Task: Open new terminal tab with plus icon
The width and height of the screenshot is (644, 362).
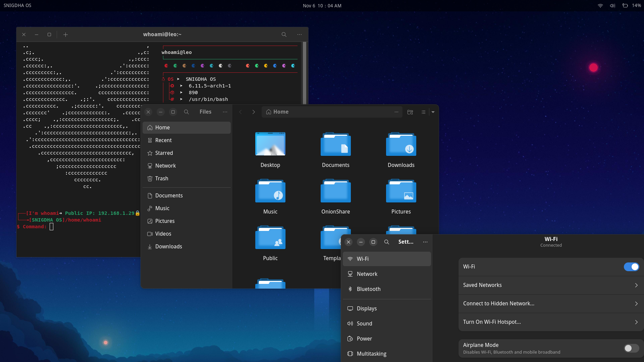Action: pos(66,35)
